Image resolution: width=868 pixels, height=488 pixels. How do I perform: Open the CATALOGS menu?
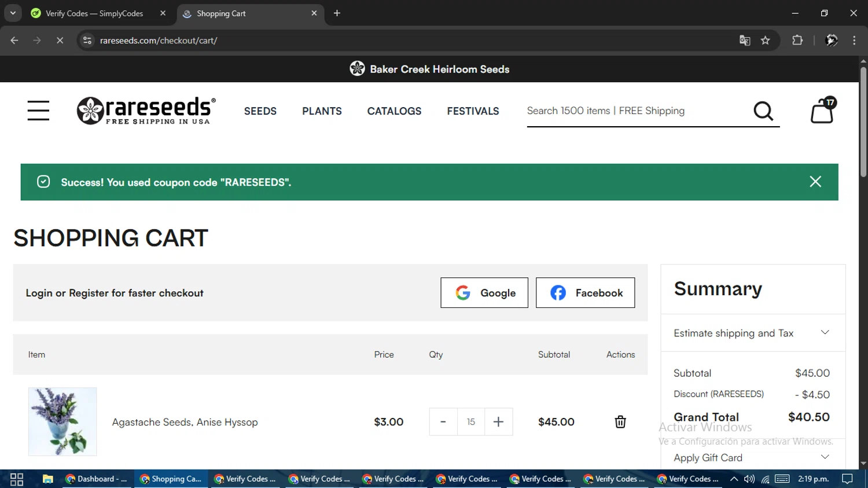point(394,111)
